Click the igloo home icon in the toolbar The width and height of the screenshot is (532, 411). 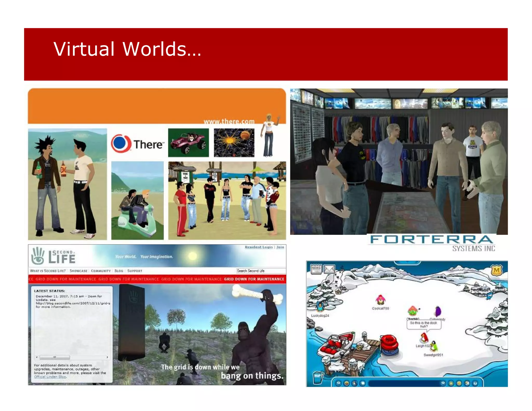(x=467, y=383)
